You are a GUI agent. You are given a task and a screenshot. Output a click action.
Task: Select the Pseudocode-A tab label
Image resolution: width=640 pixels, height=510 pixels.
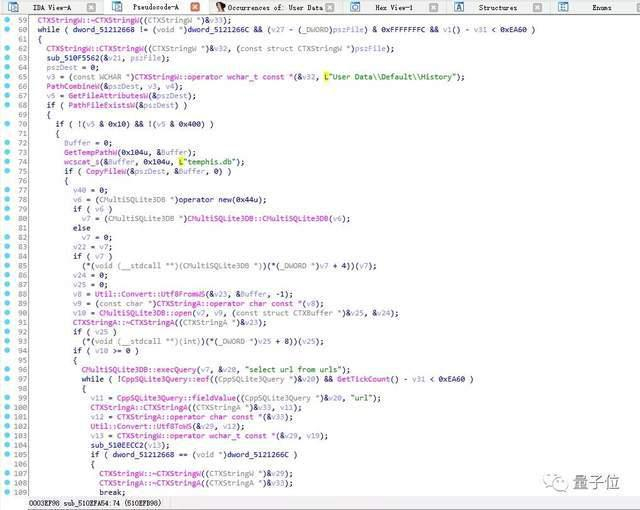tap(156, 7)
